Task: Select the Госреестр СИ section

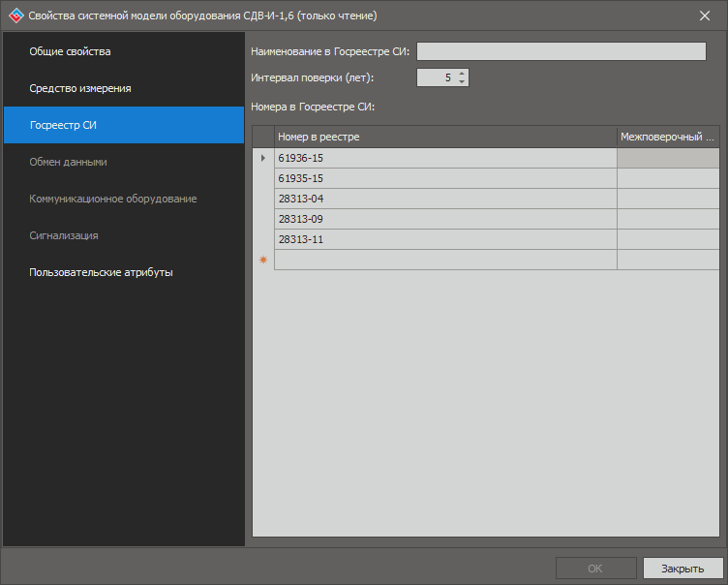Action: 124,125
